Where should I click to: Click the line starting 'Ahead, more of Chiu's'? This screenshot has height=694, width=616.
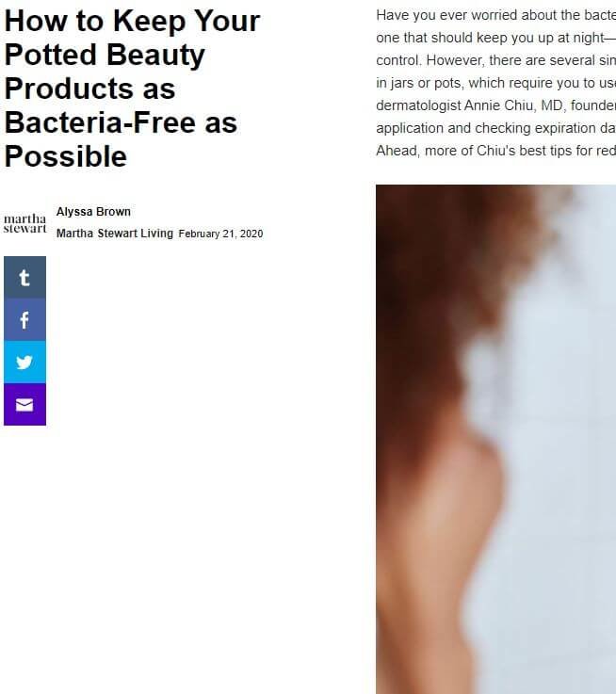coord(496,151)
